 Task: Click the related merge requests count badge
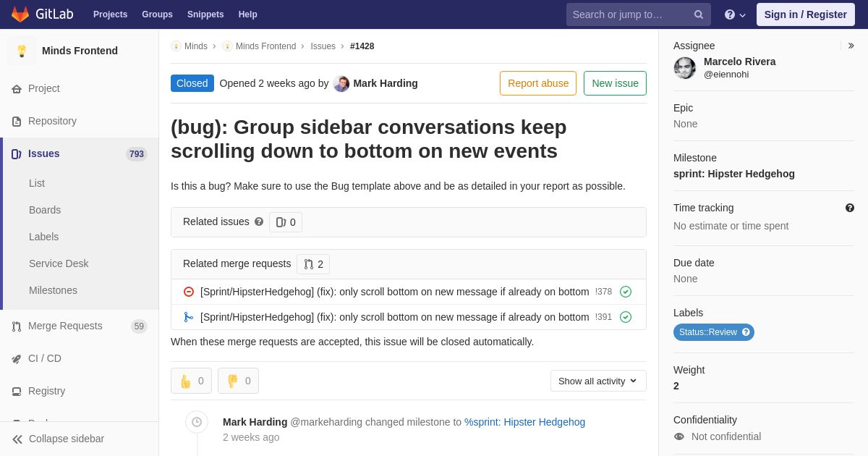(313, 264)
